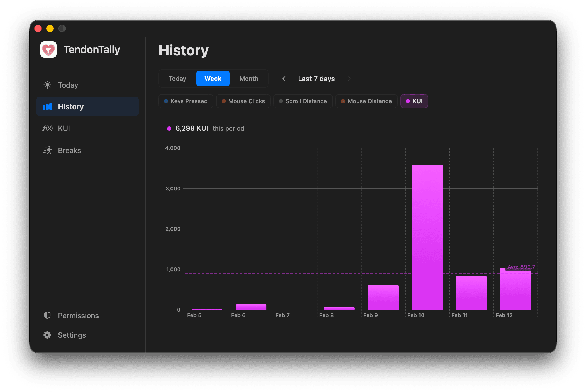Click the purple KUI legend dot above chart
This screenshot has width=586, height=392.
pos(169,129)
